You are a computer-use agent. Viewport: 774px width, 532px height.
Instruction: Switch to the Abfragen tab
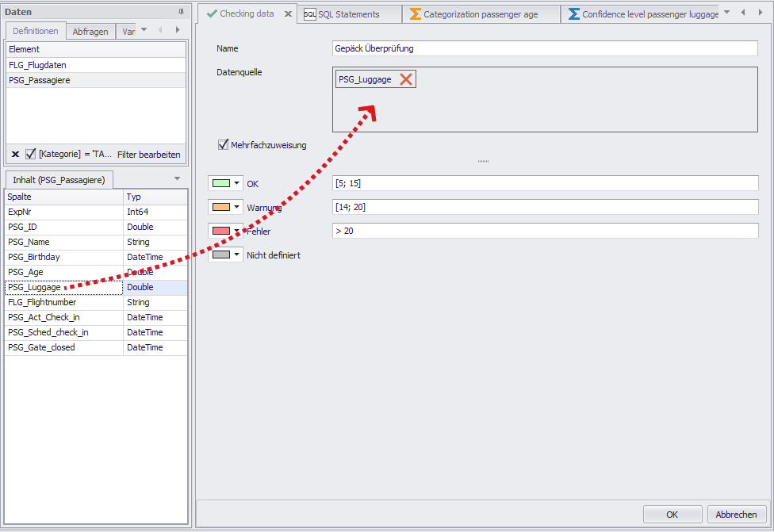[90, 32]
